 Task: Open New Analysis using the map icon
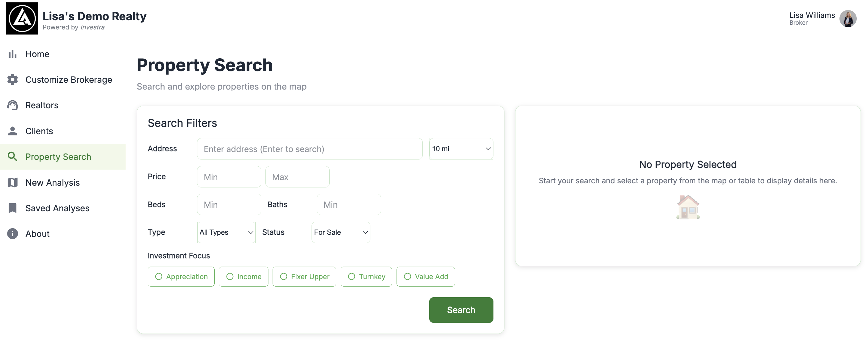[x=12, y=182]
